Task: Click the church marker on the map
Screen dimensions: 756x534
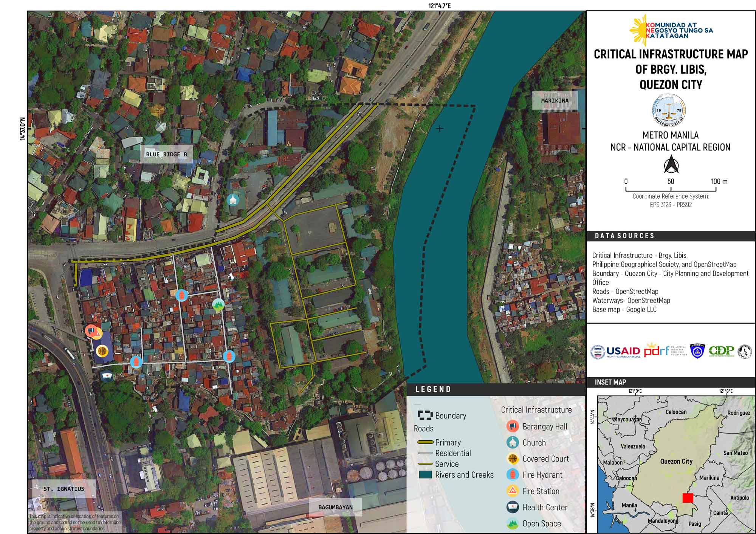Action: [x=233, y=199]
